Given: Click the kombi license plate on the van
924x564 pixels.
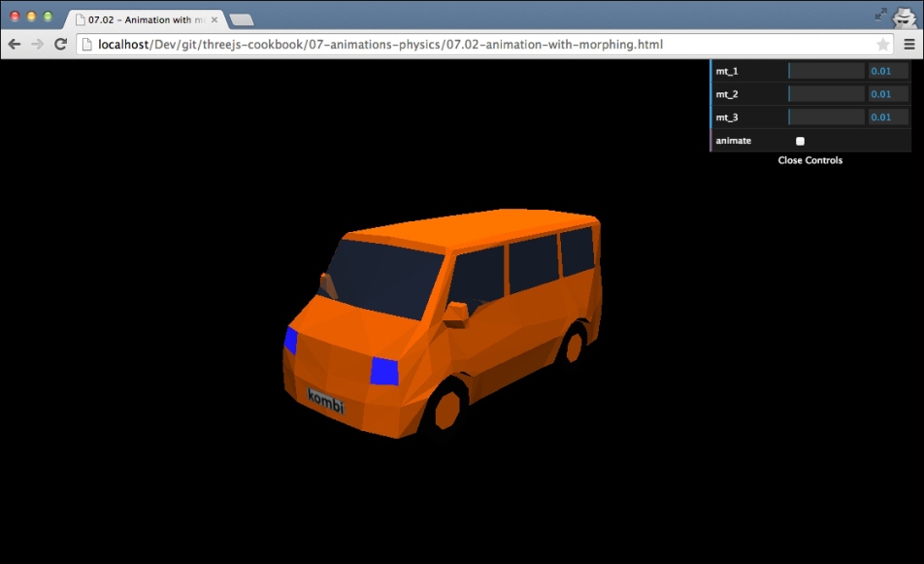Looking at the screenshot, I should 325,401.
